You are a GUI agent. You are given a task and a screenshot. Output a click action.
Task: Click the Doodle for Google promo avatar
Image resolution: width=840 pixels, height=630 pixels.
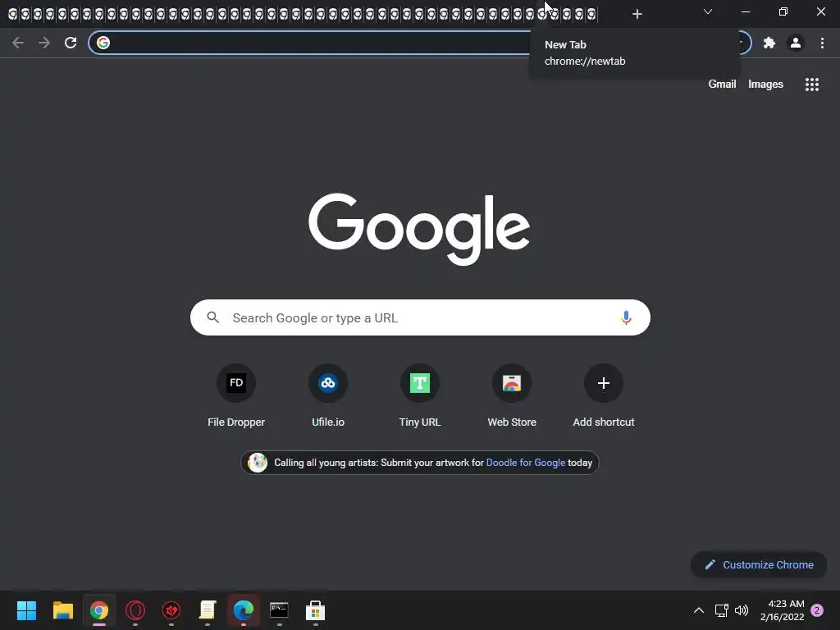coord(258,463)
